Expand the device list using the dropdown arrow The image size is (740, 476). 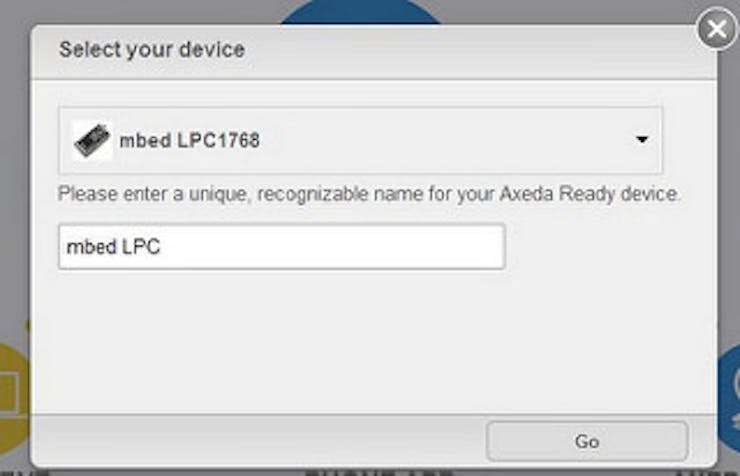pos(642,140)
